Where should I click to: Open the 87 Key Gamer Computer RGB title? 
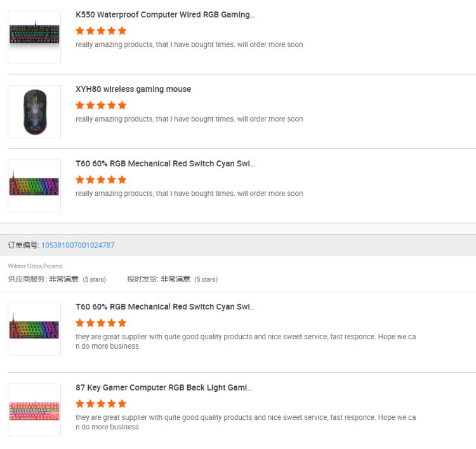coord(164,387)
